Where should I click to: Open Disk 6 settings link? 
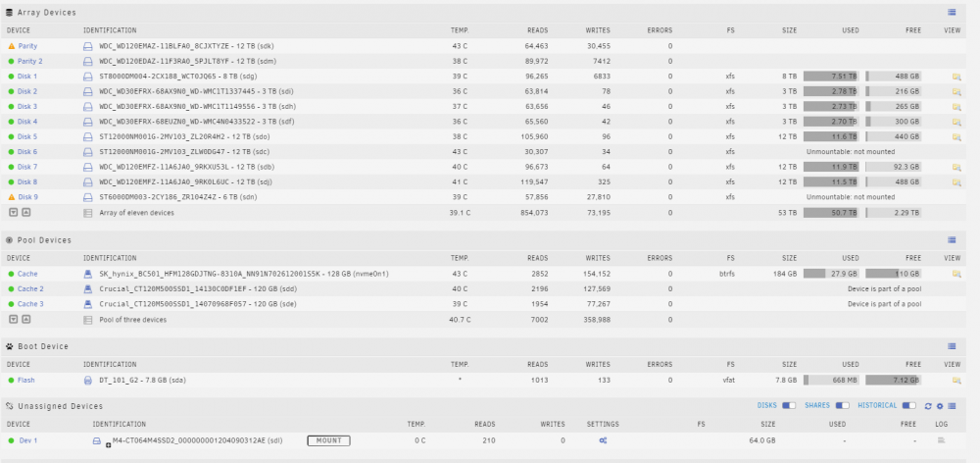(x=27, y=152)
